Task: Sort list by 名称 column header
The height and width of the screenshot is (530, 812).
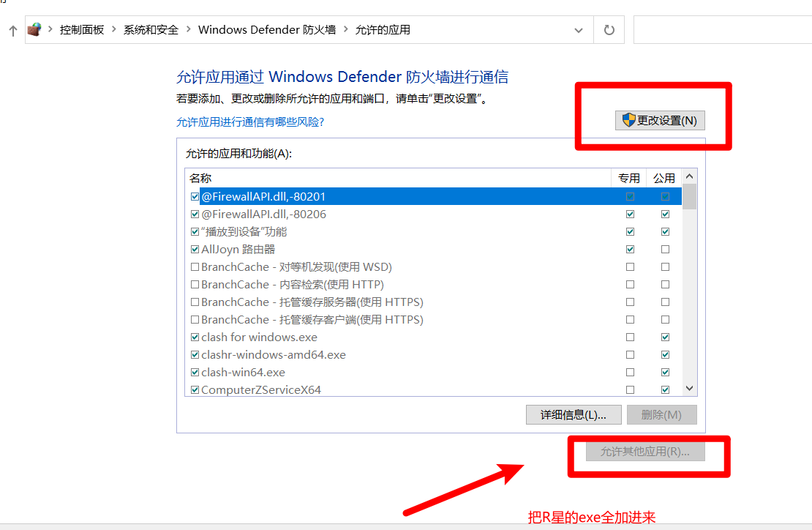Action: (398, 178)
